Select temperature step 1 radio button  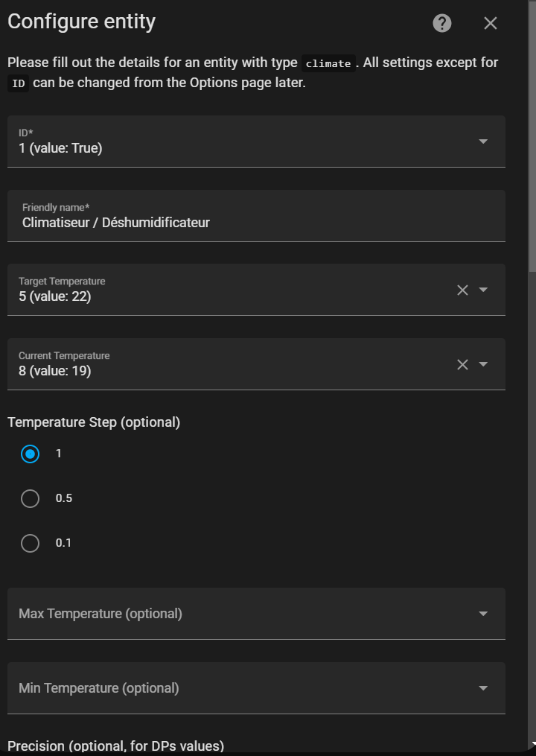(31, 454)
